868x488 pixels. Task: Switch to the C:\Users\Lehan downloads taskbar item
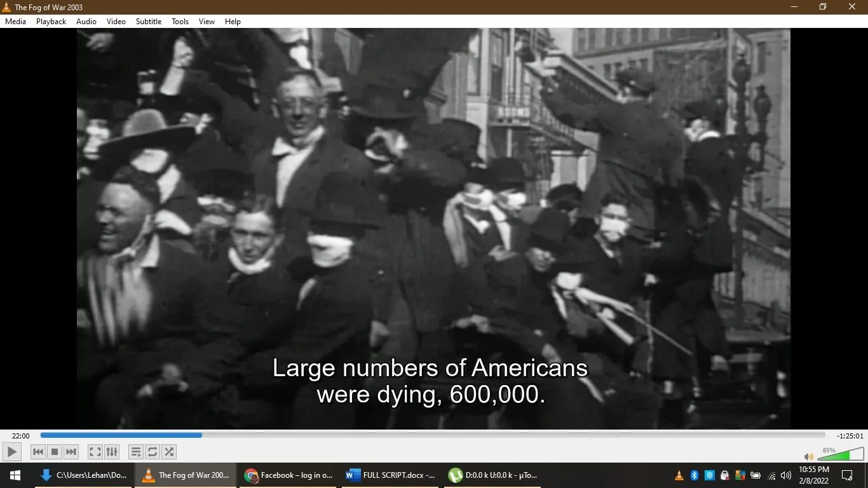84,475
